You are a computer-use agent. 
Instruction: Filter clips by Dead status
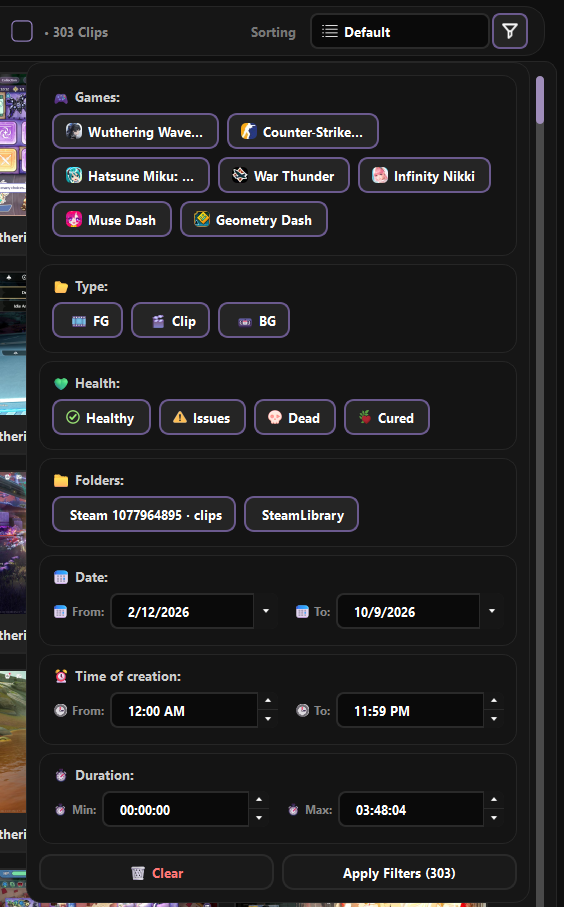click(x=294, y=417)
